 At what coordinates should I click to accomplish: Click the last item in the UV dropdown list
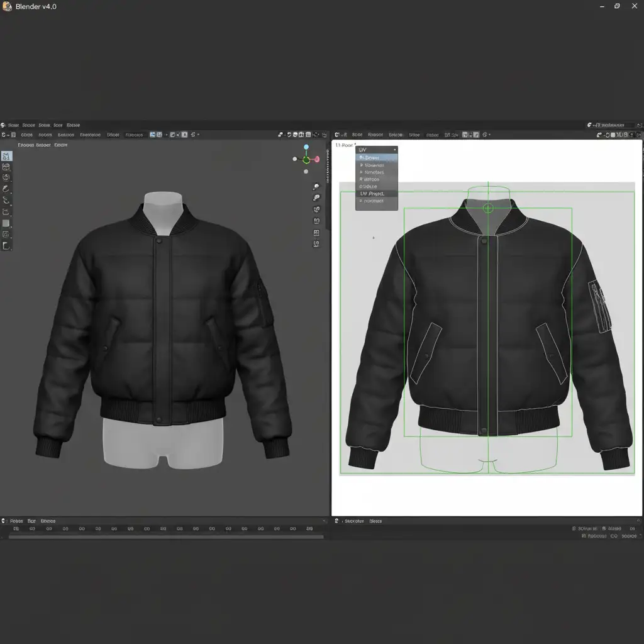(377, 201)
